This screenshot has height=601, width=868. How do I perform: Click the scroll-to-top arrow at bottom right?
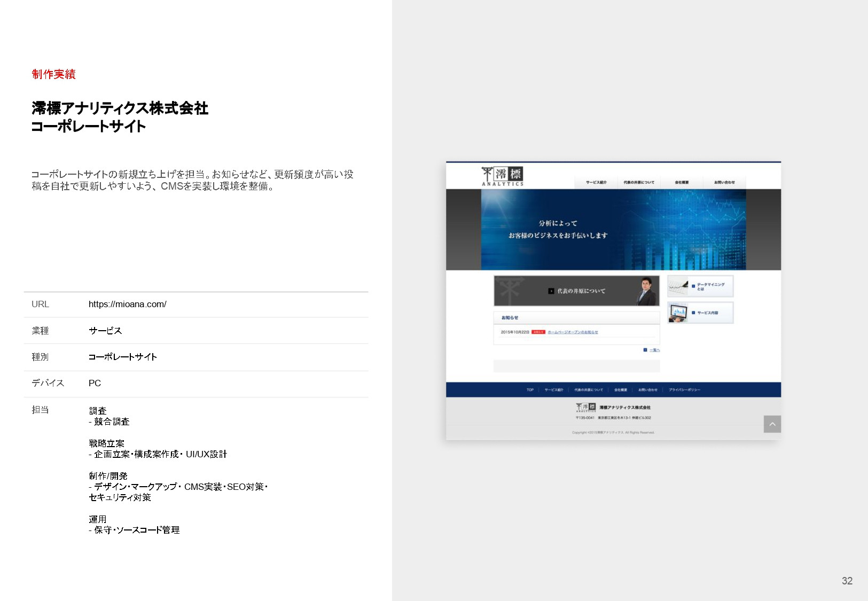point(773,423)
